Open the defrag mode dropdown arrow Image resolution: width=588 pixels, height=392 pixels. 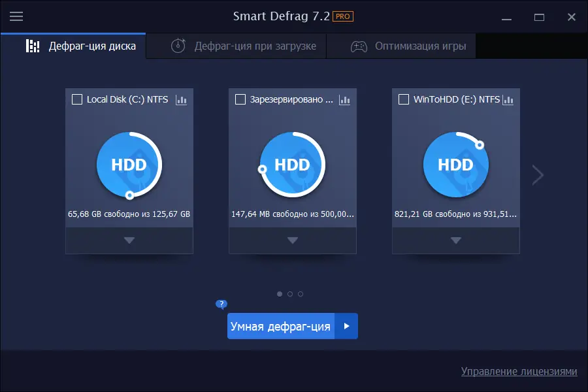(x=348, y=325)
